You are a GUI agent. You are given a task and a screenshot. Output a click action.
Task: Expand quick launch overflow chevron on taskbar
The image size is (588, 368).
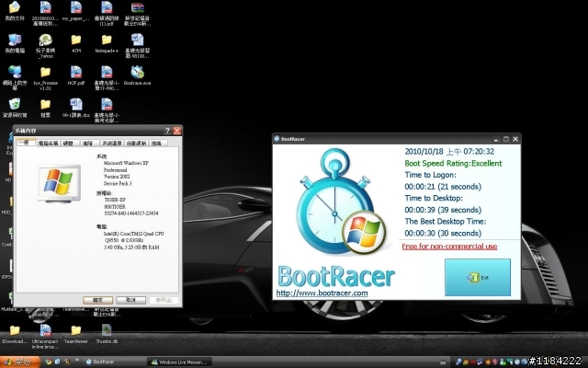click(x=77, y=361)
